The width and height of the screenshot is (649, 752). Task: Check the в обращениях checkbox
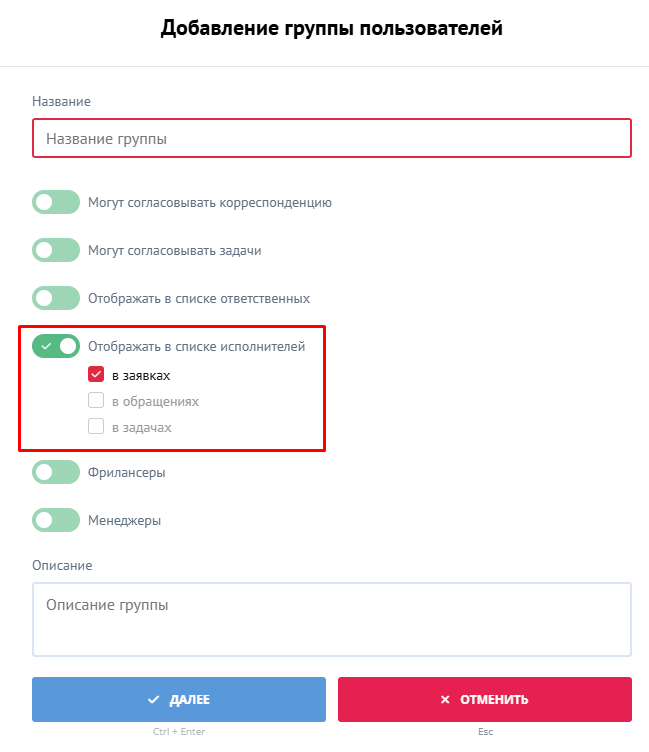pos(96,401)
